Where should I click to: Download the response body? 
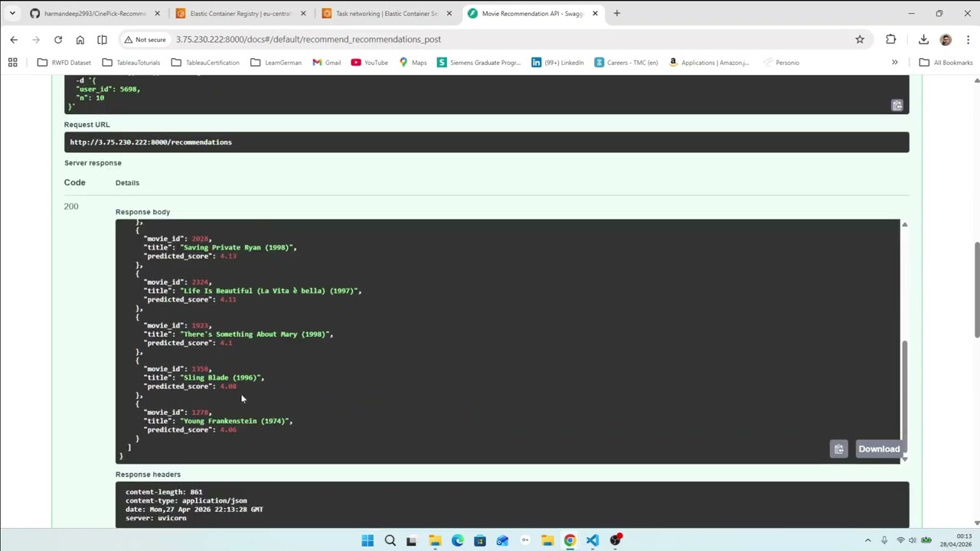879,449
